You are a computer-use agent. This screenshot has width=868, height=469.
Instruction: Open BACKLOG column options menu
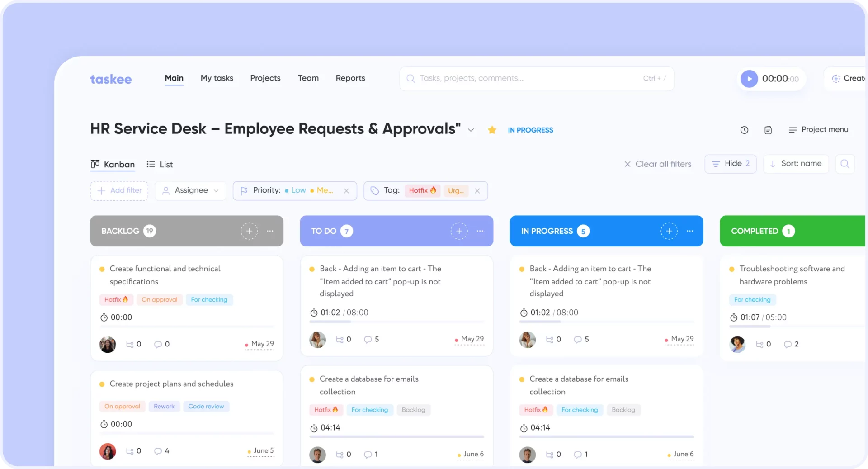click(x=270, y=231)
